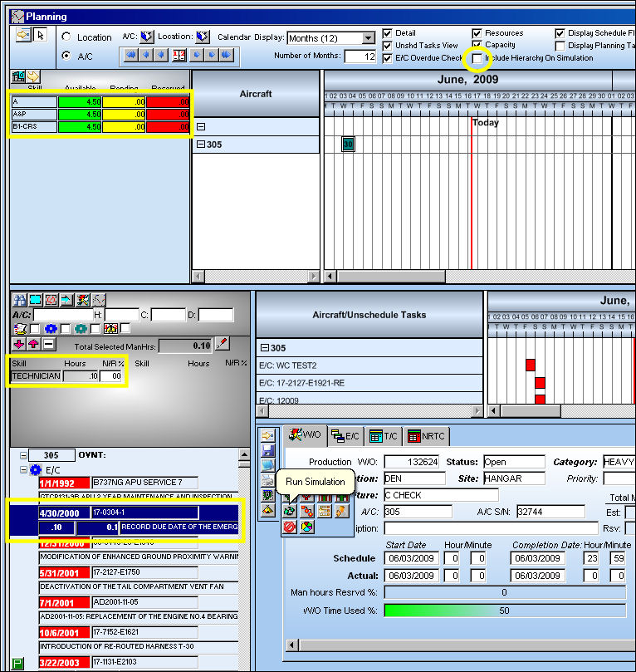Select the Location radio button
Image resolution: width=636 pixels, height=672 pixels.
click(66, 37)
